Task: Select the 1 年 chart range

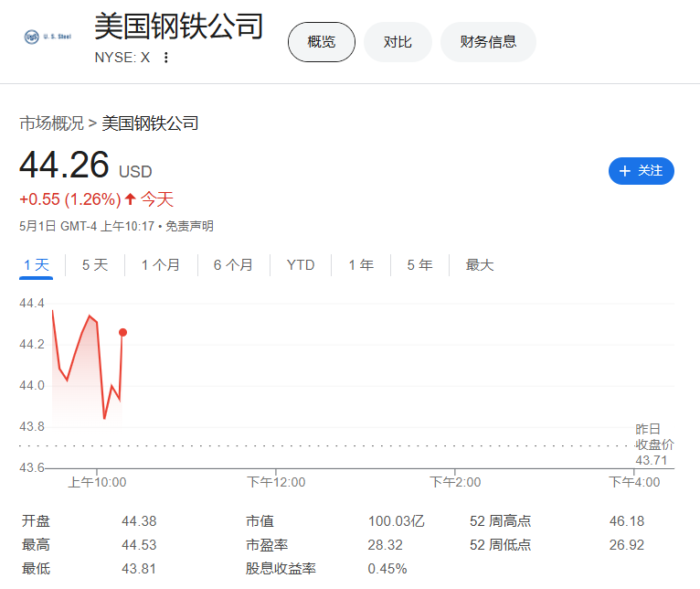Action: (361, 265)
